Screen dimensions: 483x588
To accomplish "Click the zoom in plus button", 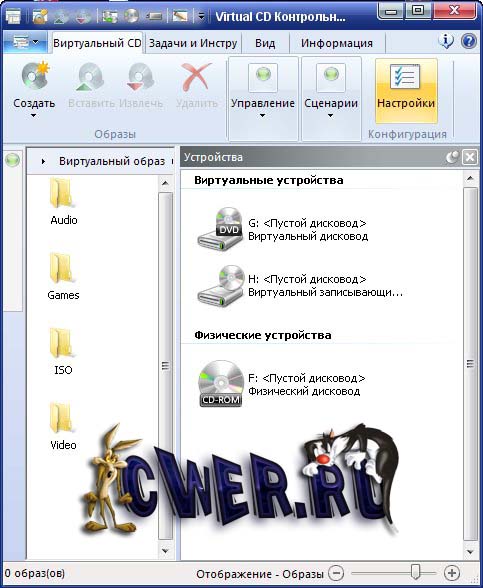I will tap(452, 573).
